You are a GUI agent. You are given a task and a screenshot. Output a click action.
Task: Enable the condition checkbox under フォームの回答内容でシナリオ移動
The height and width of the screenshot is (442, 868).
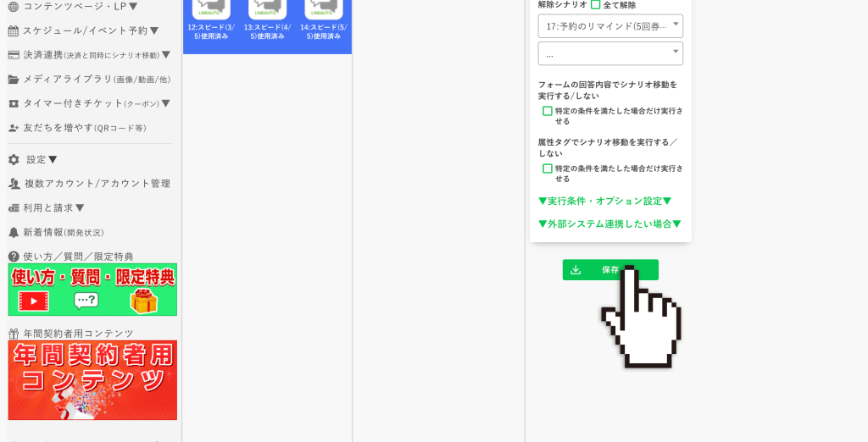(x=548, y=111)
